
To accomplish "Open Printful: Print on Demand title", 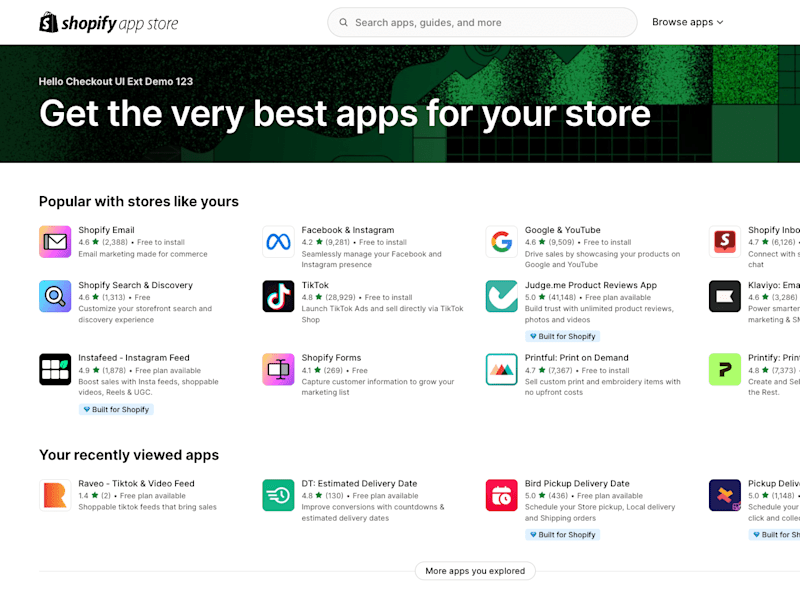I will (x=577, y=358).
